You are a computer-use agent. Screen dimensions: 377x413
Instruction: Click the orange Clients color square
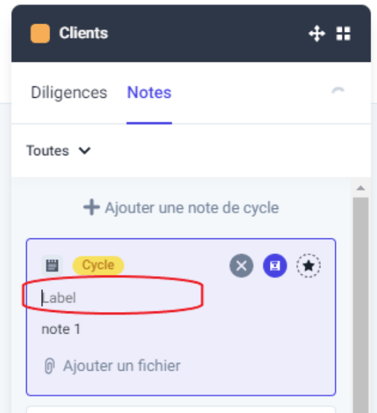coord(40,33)
